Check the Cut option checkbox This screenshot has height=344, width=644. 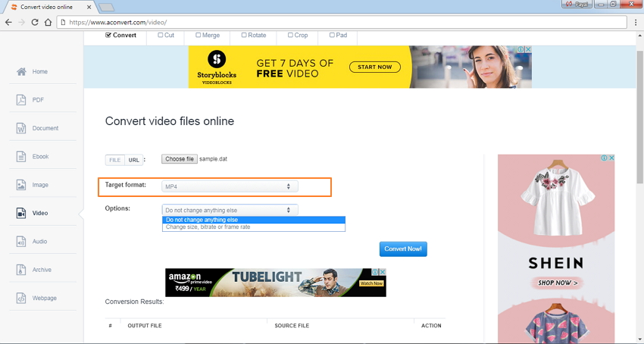coord(161,35)
